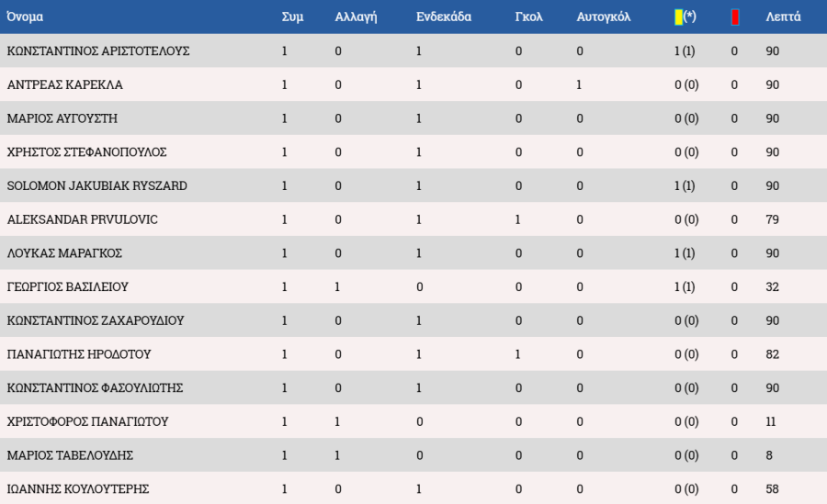
Task: Click on ΜΑΡΙΟΣ ΑΥΓΟΥΣΤΗ name
Action: 62,118
